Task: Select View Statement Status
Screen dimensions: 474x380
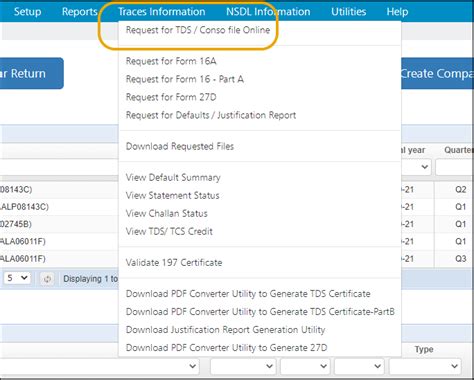Action: 172,195
